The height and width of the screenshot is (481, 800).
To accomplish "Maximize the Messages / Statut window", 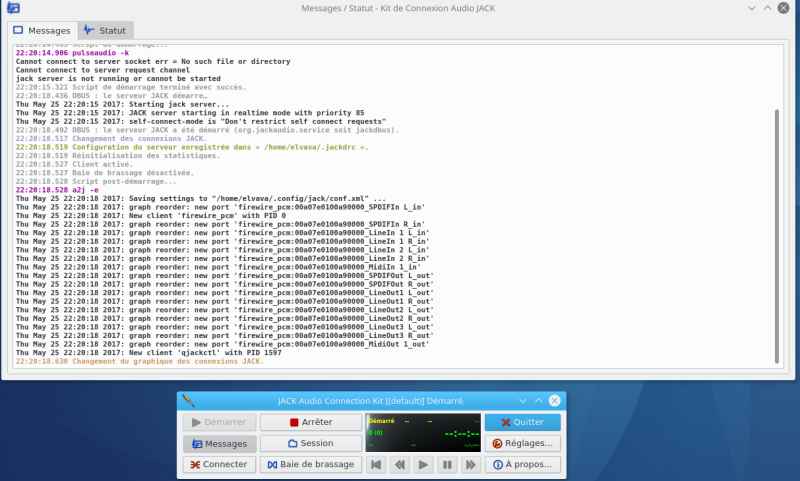I will 767,8.
